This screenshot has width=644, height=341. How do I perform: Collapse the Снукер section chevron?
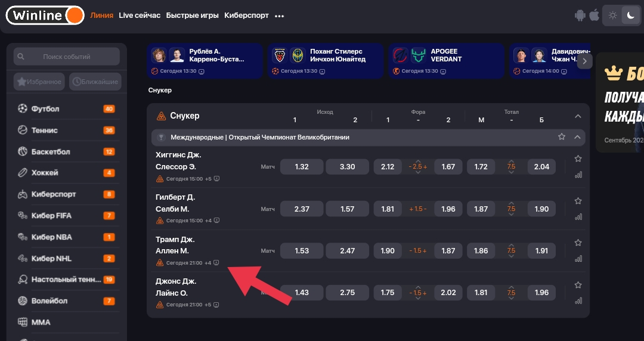(577, 116)
